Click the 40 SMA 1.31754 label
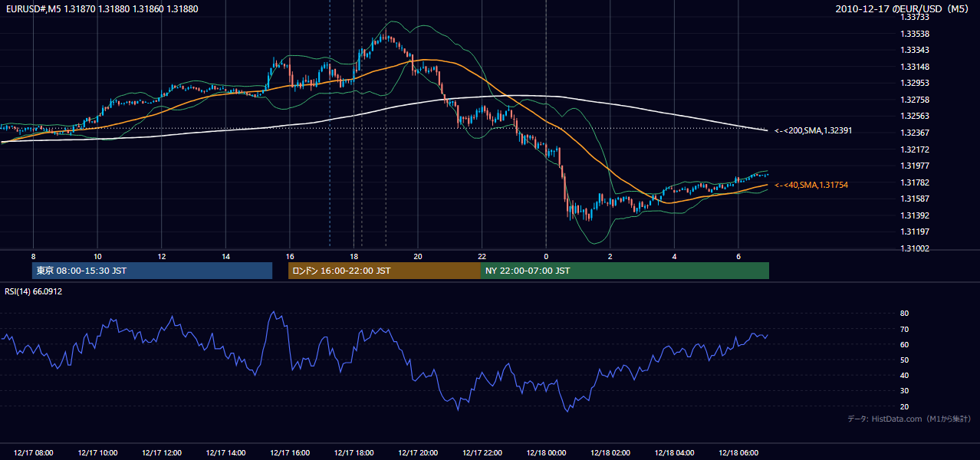Screen dimensions: 980x460 pyautogui.click(x=811, y=185)
